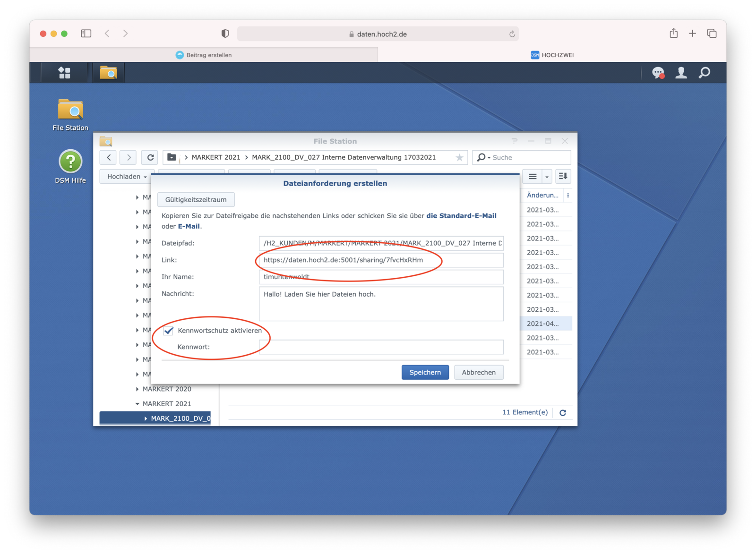Add current folder to favorites star

(x=459, y=158)
